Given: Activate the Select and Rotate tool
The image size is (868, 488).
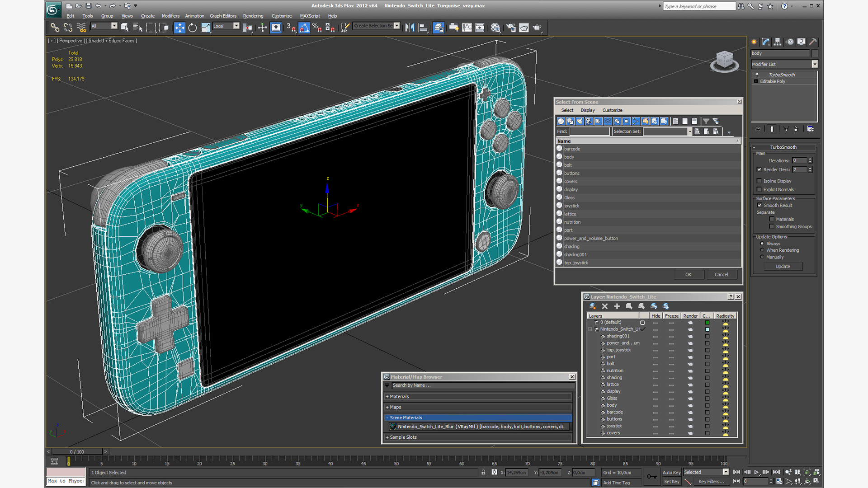Looking at the screenshot, I should point(193,28).
